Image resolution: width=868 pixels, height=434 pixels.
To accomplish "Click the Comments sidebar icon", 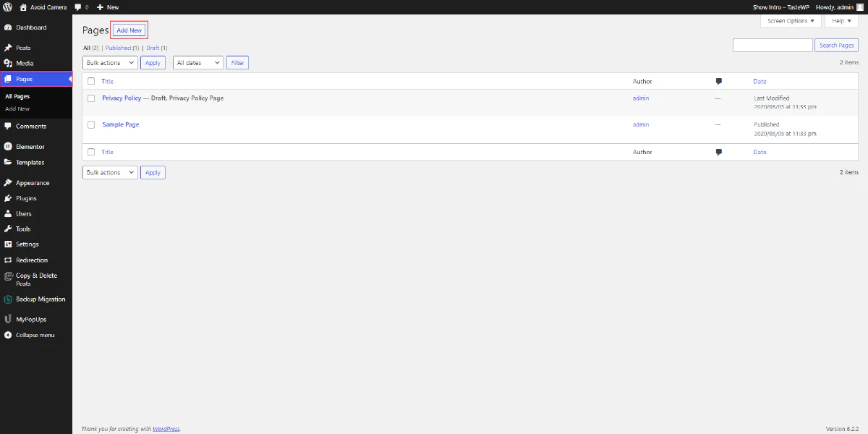I will [x=10, y=126].
